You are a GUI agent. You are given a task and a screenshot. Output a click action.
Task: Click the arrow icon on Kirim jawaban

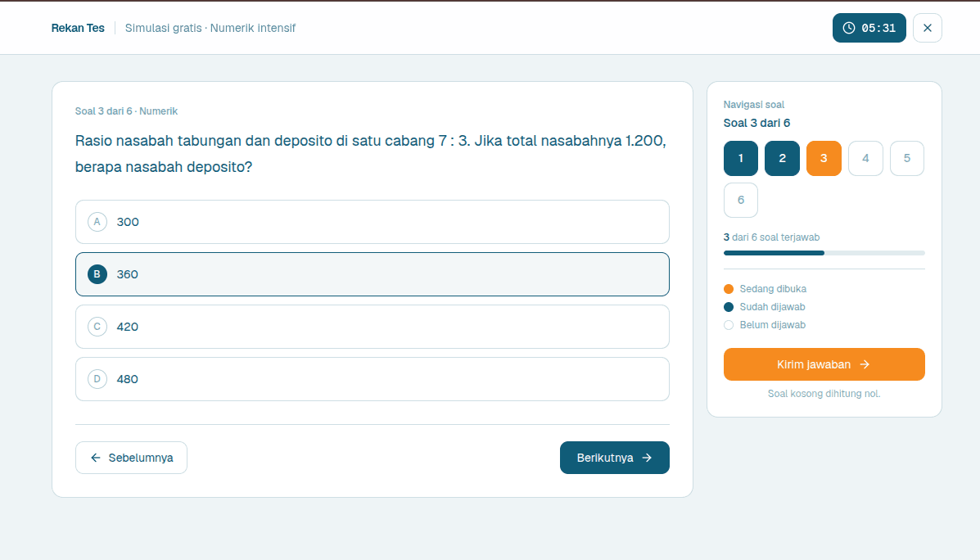(x=865, y=364)
